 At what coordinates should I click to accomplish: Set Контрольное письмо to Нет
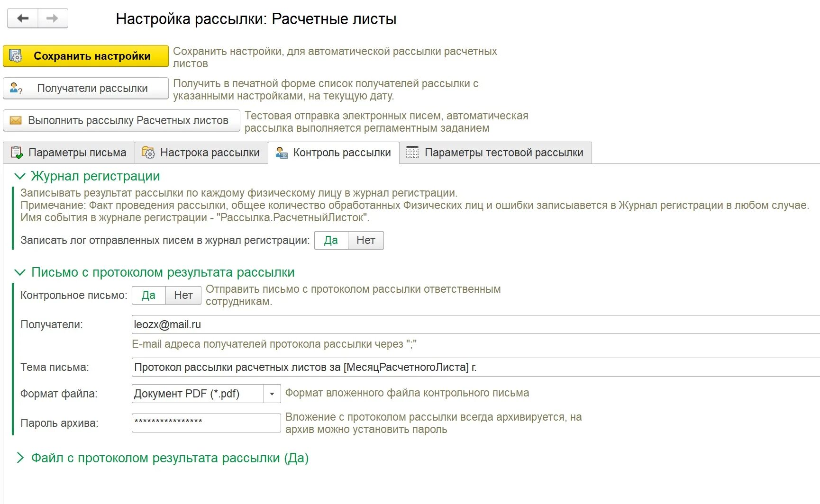pos(183,295)
